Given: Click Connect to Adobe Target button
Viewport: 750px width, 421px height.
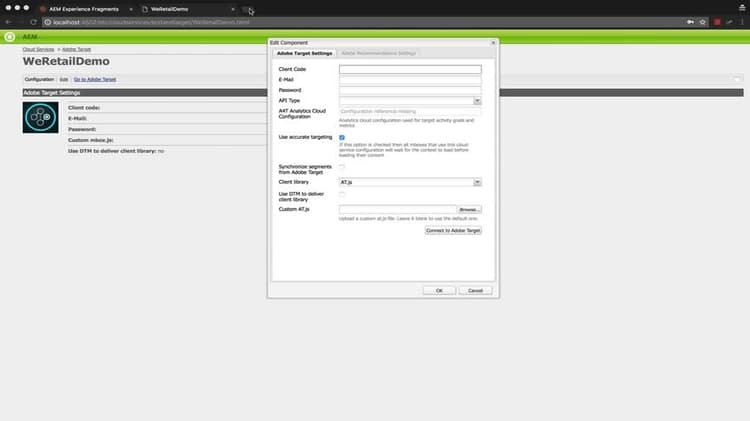Looking at the screenshot, I should [453, 231].
